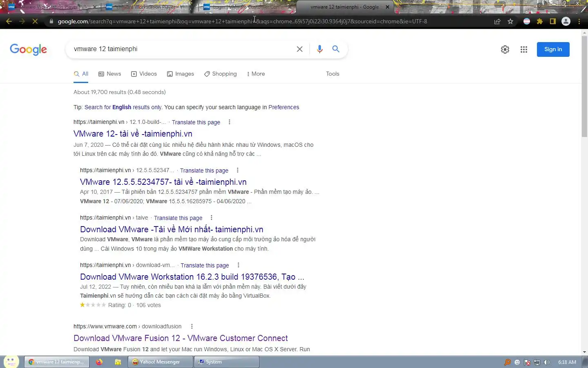Clear the Google search box

pos(299,49)
